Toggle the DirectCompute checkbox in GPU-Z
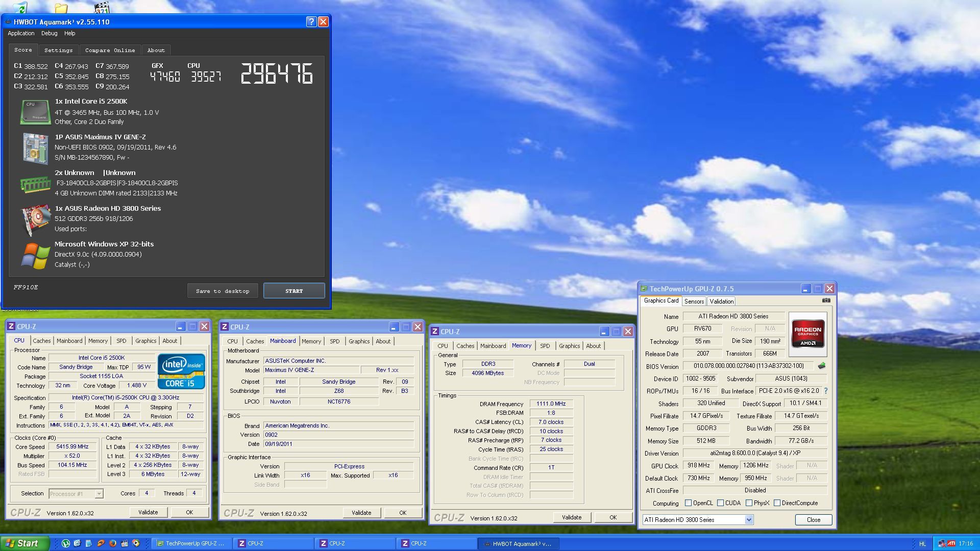This screenshot has width=980, height=551. (777, 503)
